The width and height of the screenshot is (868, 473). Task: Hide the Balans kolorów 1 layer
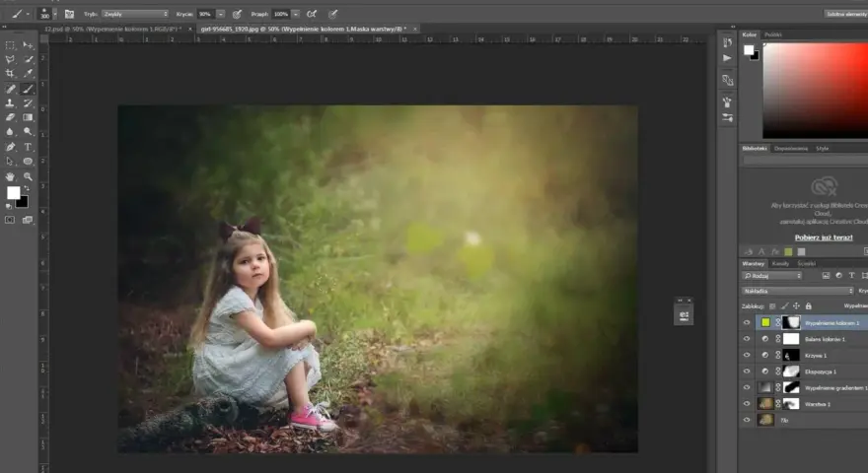[747, 339]
